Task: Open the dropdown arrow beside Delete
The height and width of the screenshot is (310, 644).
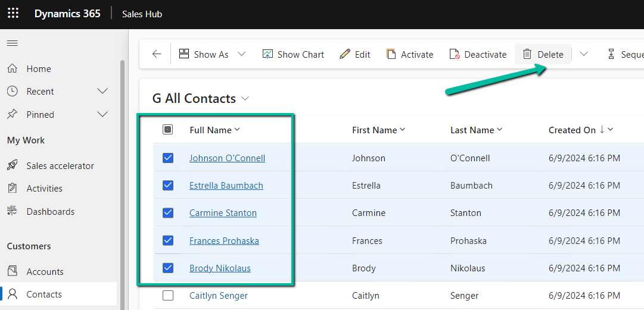Action: coord(584,54)
